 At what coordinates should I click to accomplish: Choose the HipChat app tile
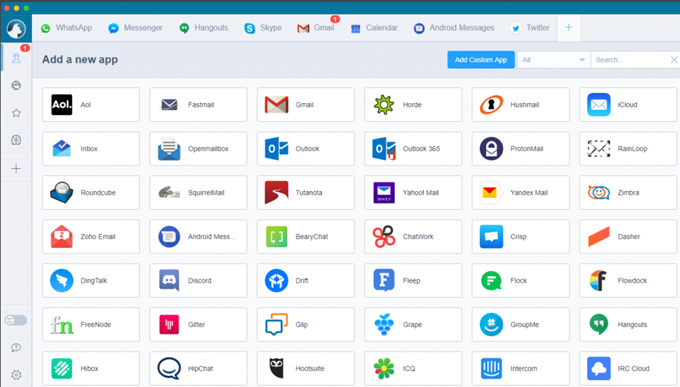(198, 368)
